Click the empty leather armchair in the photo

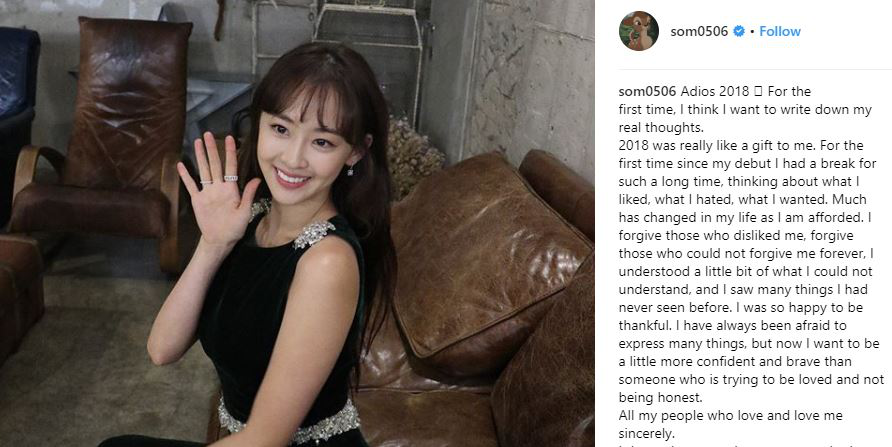coord(101,142)
